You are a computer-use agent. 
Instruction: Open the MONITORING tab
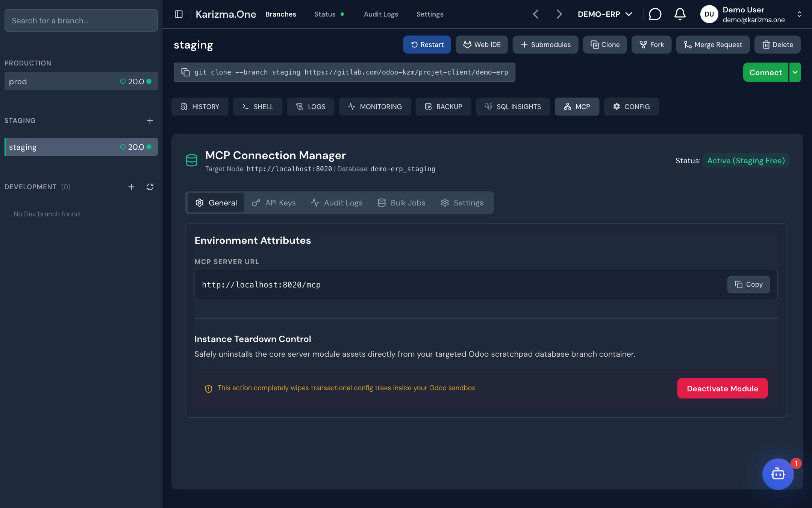point(375,106)
